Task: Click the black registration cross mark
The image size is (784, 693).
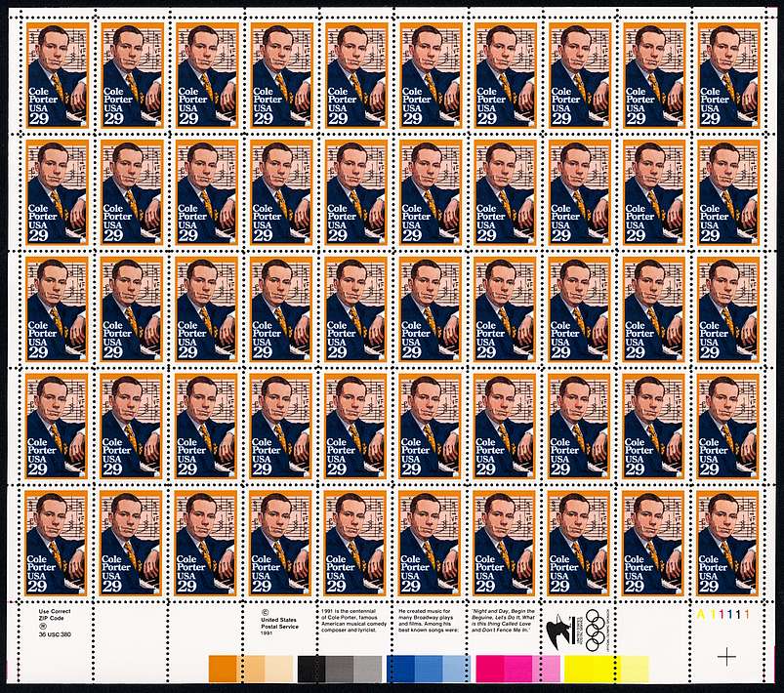Action: [726, 656]
